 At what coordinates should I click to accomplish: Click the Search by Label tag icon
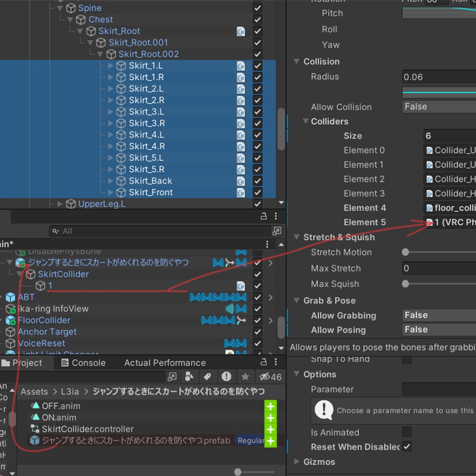[207, 377]
